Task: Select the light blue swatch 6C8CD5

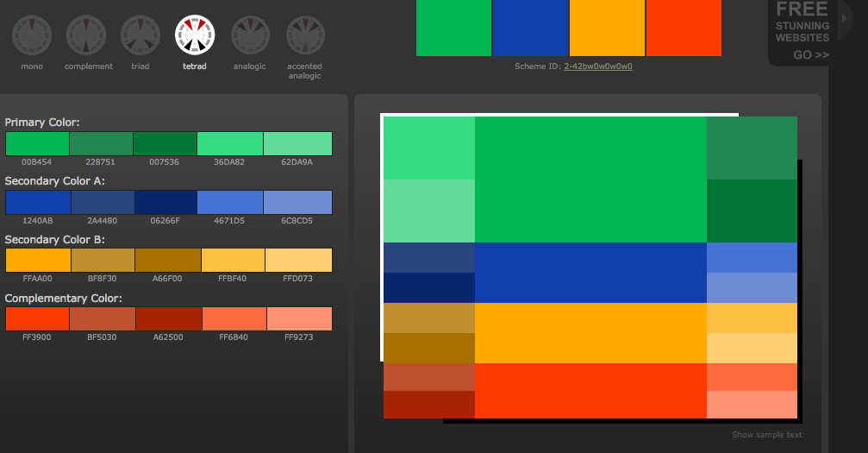Action: pyautogui.click(x=297, y=202)
